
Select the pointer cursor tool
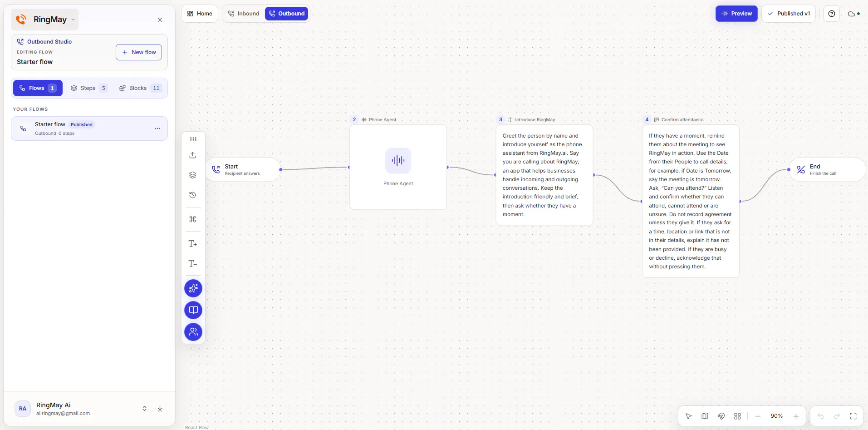coord(689,416)
